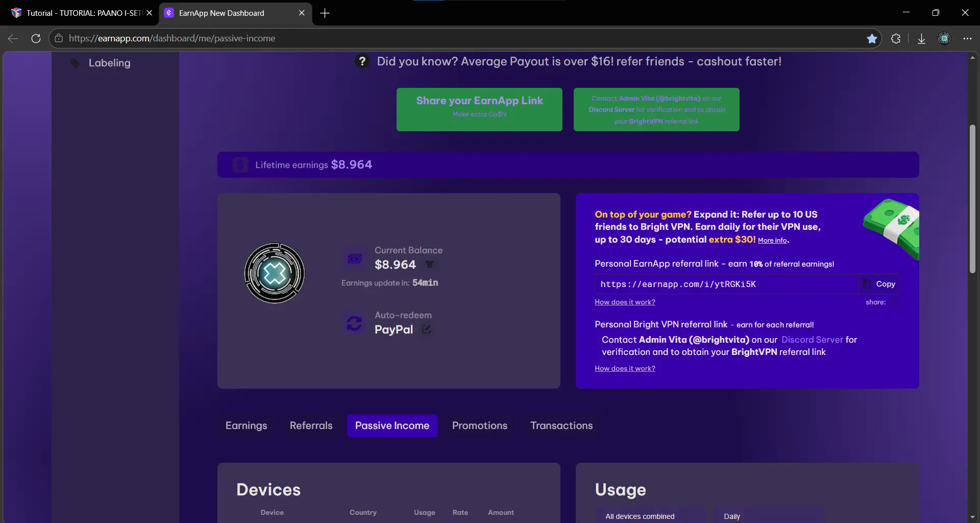
Task: Click the PayPal auto-redeem label
Action: coord(394,330)
